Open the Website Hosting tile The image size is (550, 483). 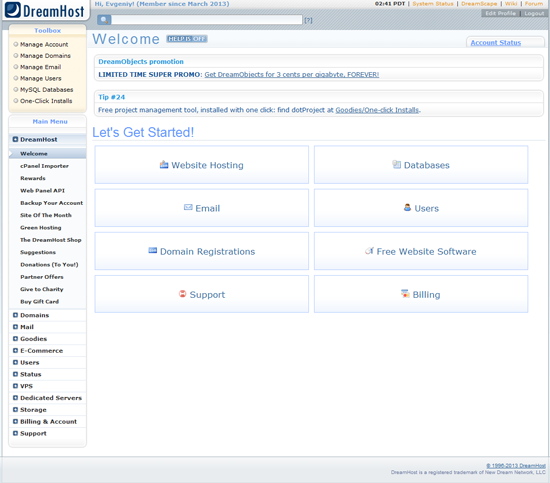point(201,165)
